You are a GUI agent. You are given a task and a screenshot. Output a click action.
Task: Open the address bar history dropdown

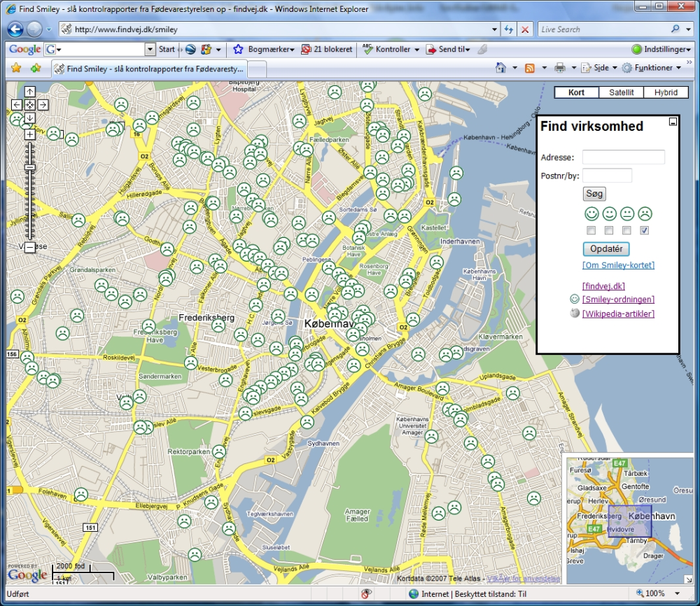[494, 29]
